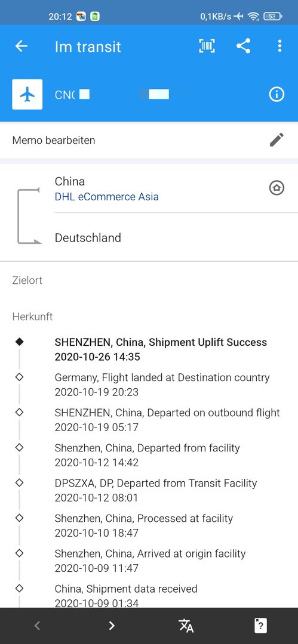Viewport: 298px width, 644px height.
Task: Open the help document icon in bottom bar
Action: (260, 626)
